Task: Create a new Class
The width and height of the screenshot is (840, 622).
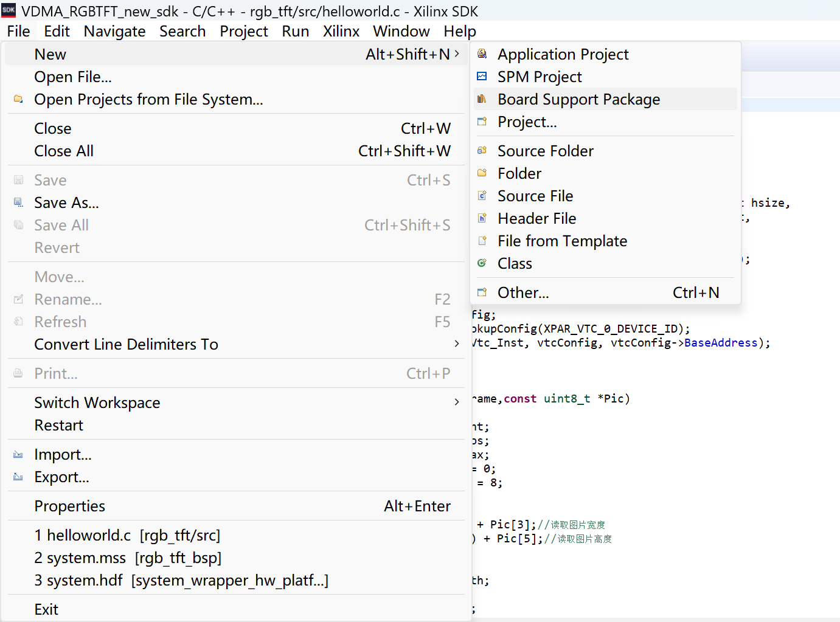Action: pos(605,263)
